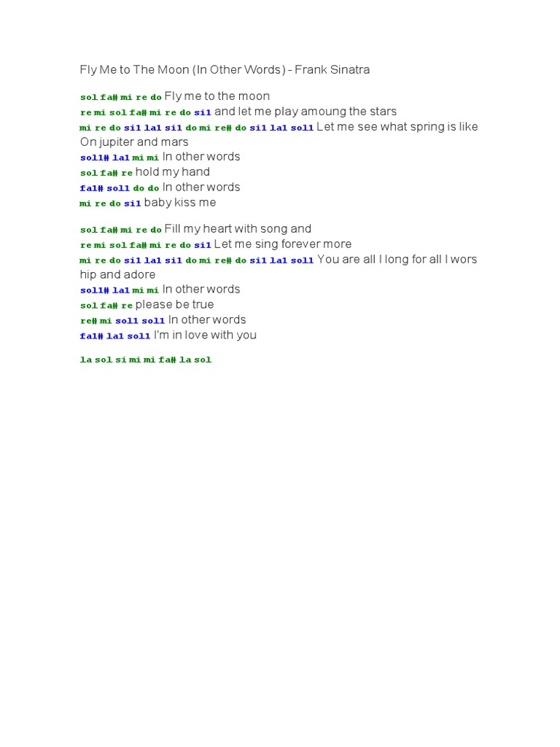The height and width of the screenshot is (747, 560).
Task: Click the lyric 'hold my hand'
Action: pyautogui.click(x=172, y=172)
